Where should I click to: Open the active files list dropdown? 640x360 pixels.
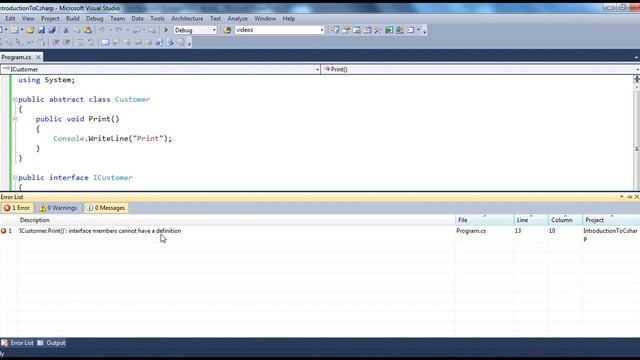(x=636, y=58)
